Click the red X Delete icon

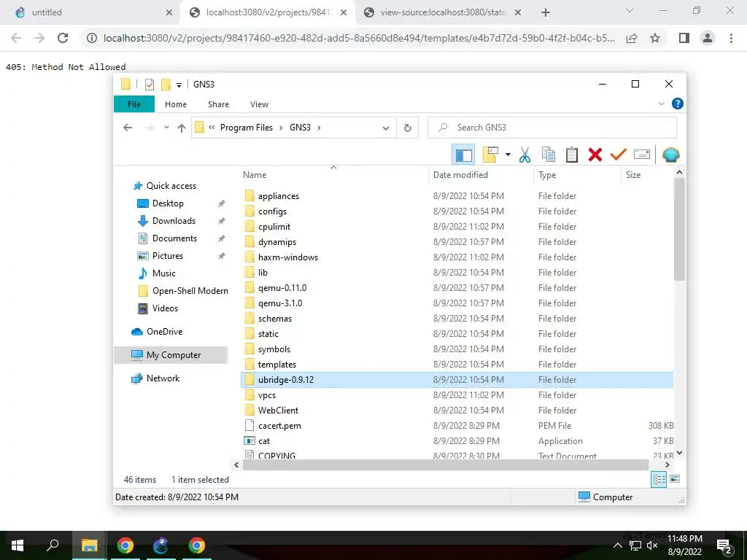point(595,155)
